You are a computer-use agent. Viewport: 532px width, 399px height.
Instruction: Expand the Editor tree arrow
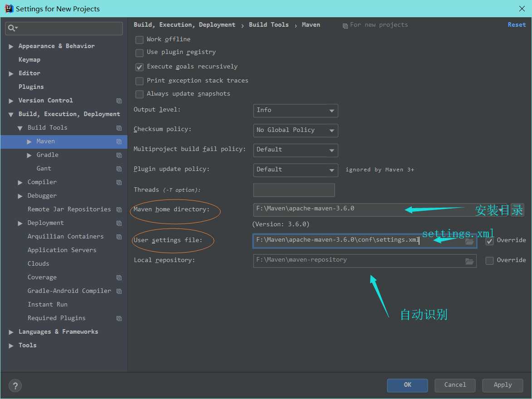(11, 73)
